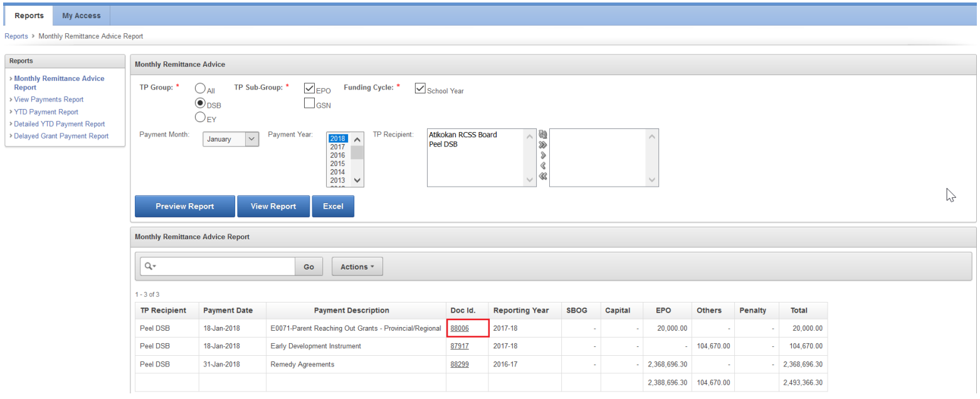Screen dimensions: 980x399
Task: Click the Preview Report button
Action: pyautogui.click(x=185, y=206)
